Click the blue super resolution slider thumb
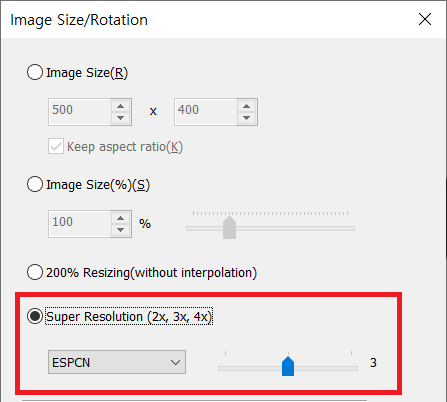The width and height of the screenshot is (447, 402). (288, 366)
